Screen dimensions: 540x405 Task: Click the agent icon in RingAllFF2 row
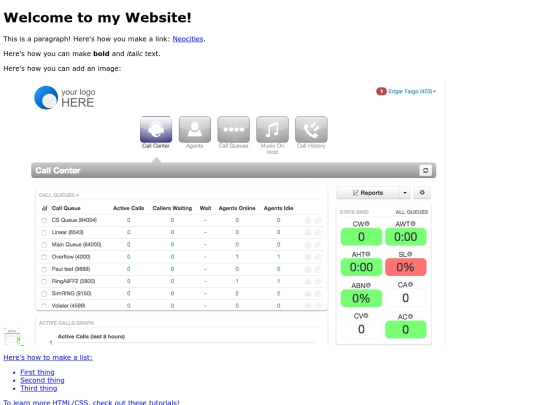308,281
